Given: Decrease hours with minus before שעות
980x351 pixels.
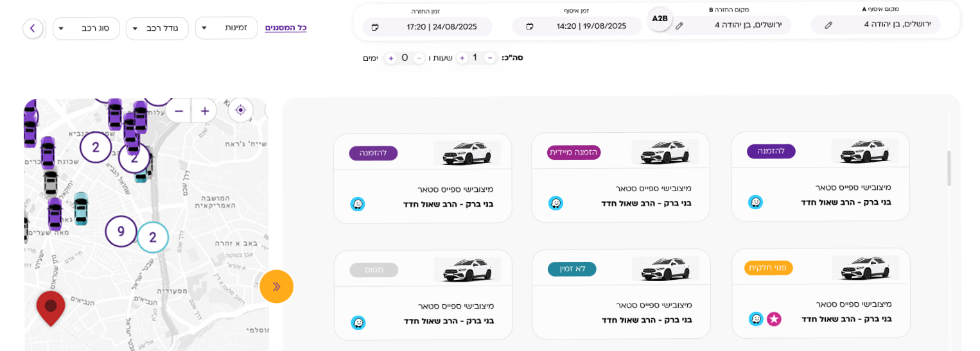Looking at the screenshot, I should (490, 58).
